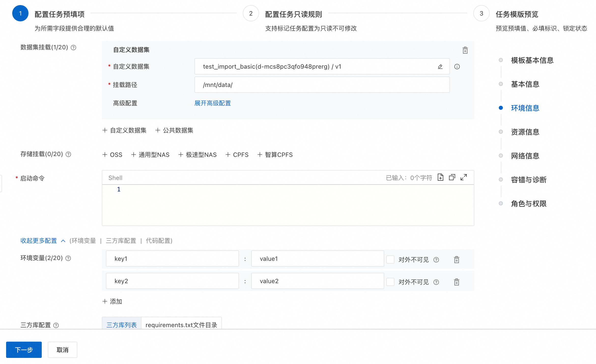Image resolution: width=596 pixels, height=364 pixels.
Task: Click the value1 input field
Action: [x=318, y=259]
